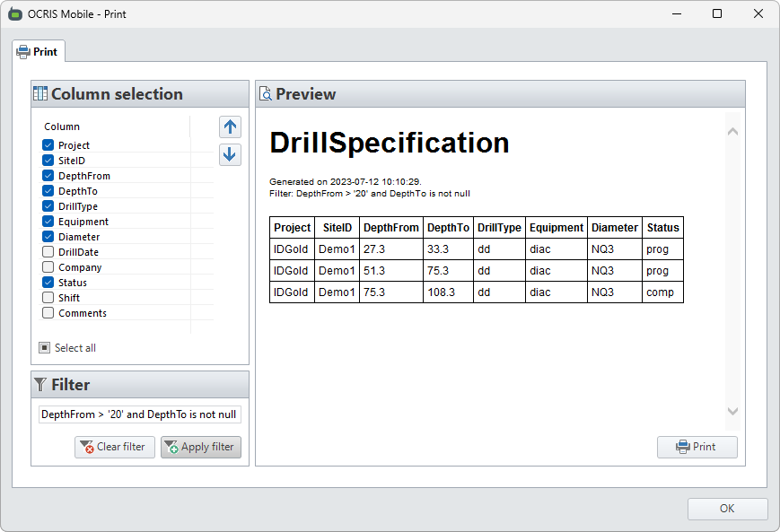Disable the Status column
Image resolution: width=780 pixels, height=532 pixels.
point(48,283)
